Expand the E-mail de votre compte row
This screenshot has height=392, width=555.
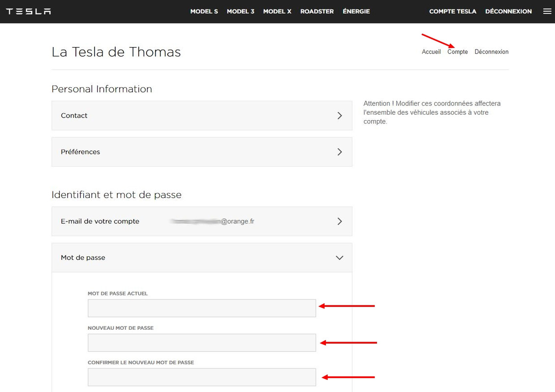(x=202, y=221)
